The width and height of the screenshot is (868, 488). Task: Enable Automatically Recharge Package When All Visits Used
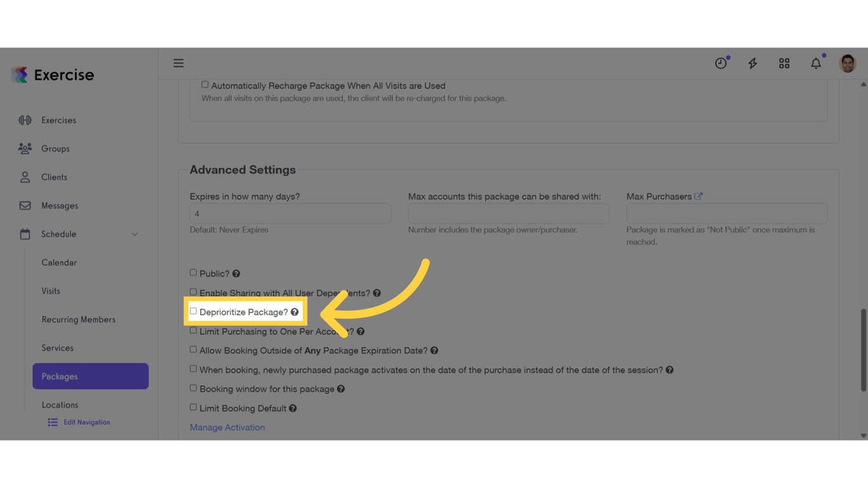pyautogui.click(x=205, y=84)
